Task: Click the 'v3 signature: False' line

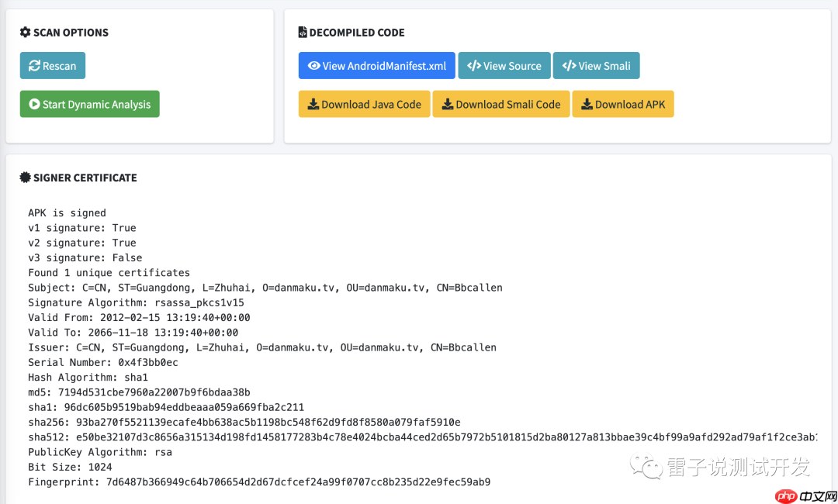Action: point(85,258)
